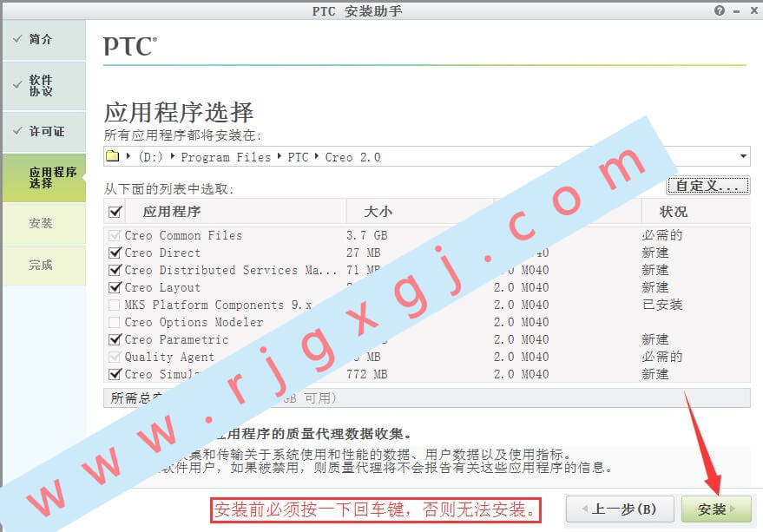The height and width of the screenshot is (532, 763).
Task: Expand the install path dropdown arrow
Action: coord(743,156)
